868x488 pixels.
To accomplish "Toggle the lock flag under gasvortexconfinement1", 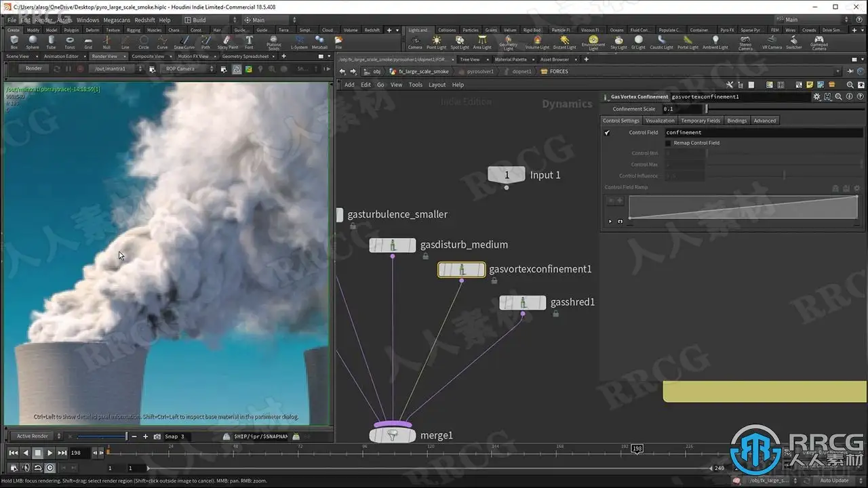I will point(494,281).
